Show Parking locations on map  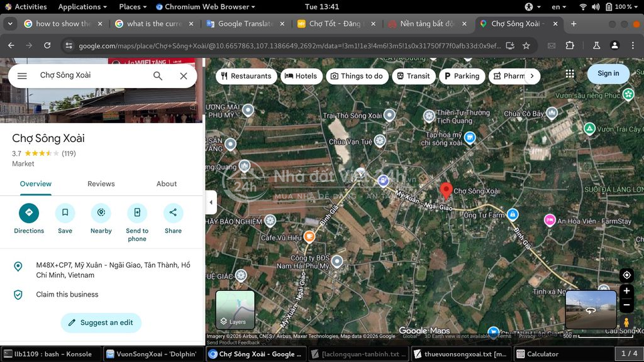click(x=462, y=76)
